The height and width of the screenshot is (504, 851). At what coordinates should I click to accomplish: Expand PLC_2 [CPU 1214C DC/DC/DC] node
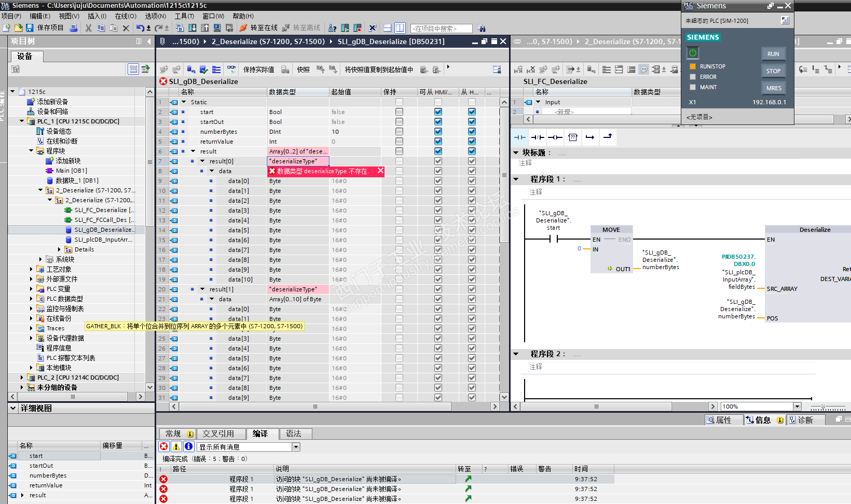point(22,377)
